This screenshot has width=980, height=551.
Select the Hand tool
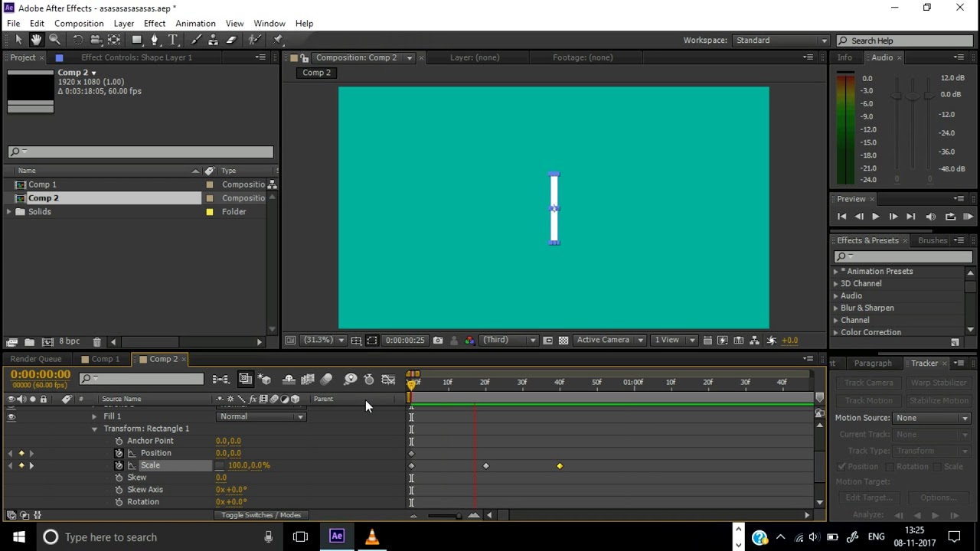[36, 40]
